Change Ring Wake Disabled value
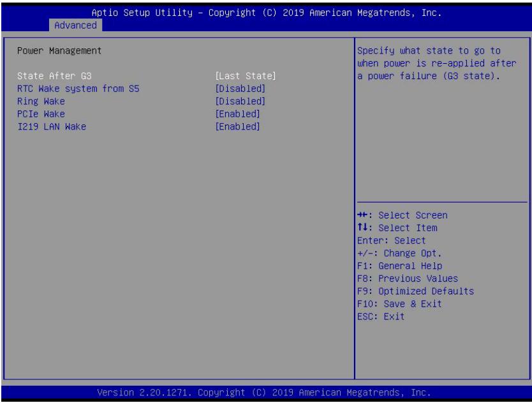This screenshot has width=532, height=403. click(x=240, y=102)
